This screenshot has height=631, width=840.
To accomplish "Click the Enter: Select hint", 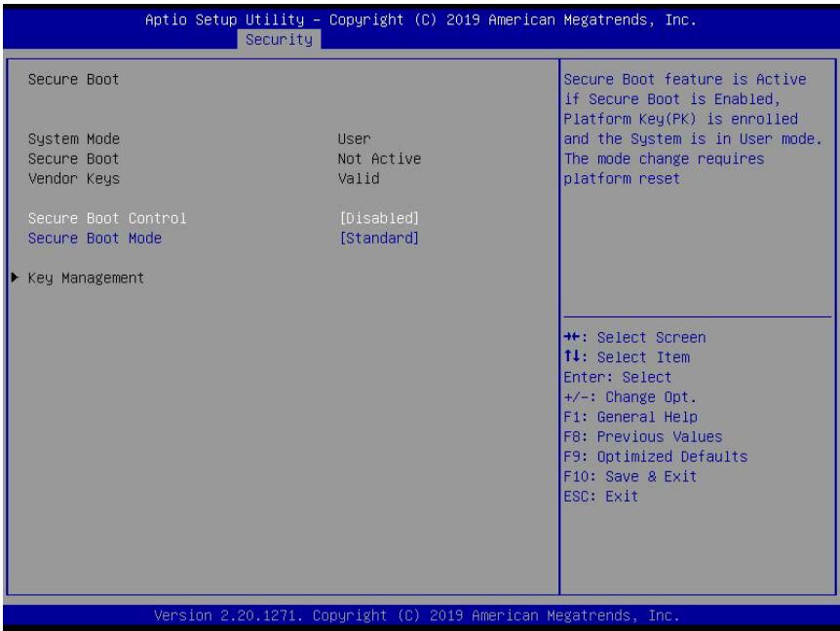I will [x=617, y=377].
